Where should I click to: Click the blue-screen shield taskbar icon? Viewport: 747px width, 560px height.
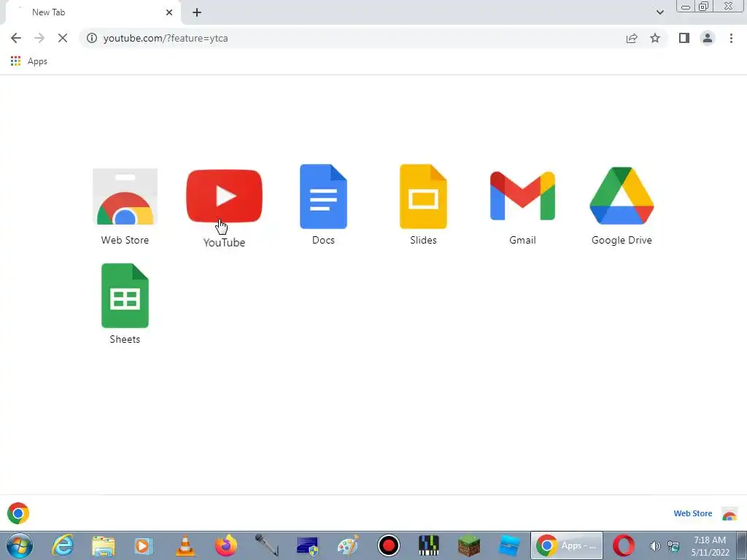coord(307,545)
